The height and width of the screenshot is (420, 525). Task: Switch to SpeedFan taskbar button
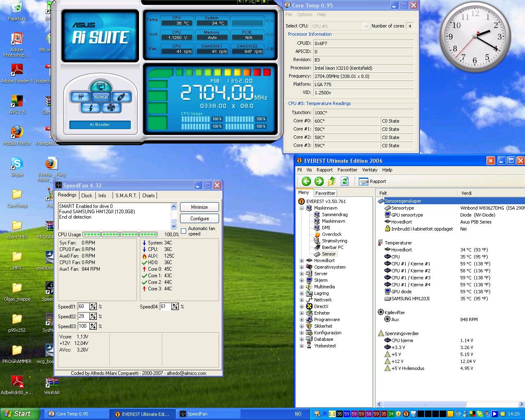point(208,414)
